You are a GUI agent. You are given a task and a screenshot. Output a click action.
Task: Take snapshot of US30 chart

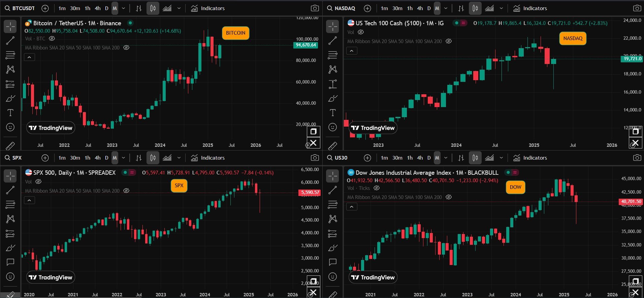pos(637,158)
